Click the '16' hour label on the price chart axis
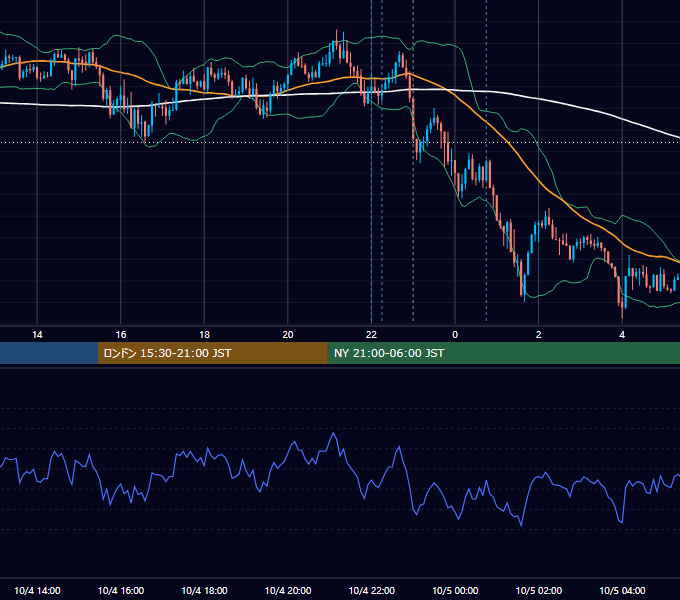 pyautogui.click(x=121, y=335)
